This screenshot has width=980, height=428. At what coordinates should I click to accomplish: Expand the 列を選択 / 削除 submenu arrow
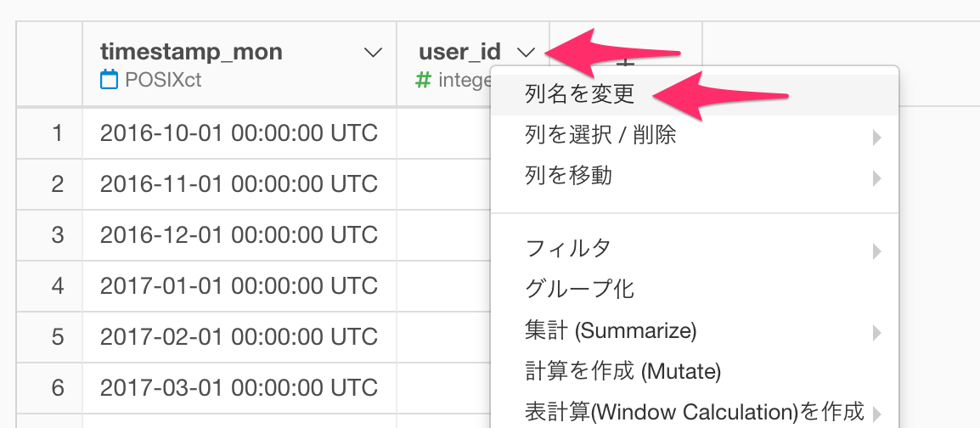click(x=877, y=138)
